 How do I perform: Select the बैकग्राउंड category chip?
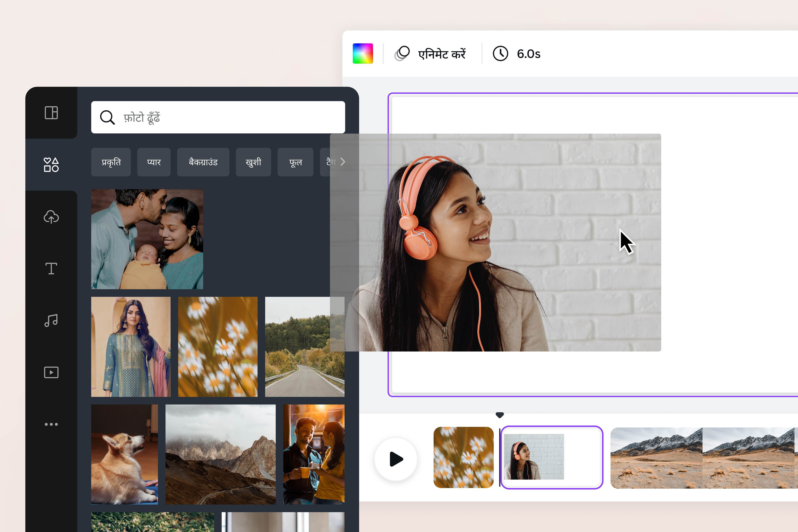203,162
